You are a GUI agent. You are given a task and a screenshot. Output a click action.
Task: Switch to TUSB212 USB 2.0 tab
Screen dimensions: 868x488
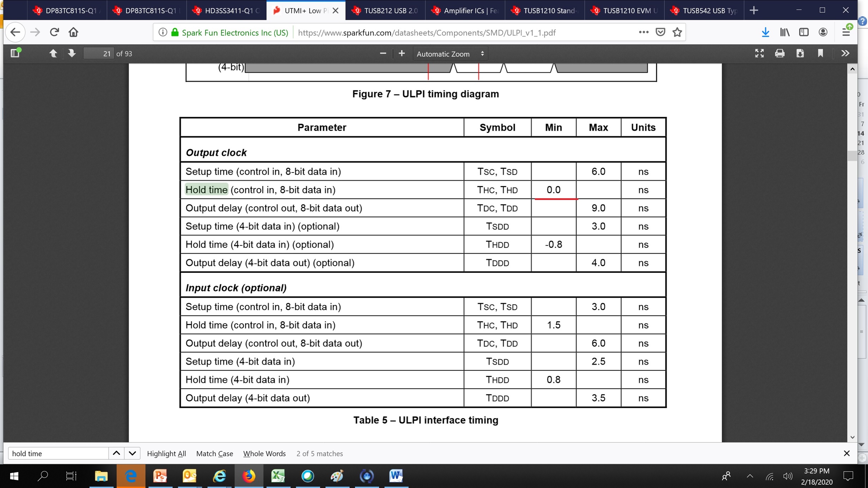click(386, 11)
